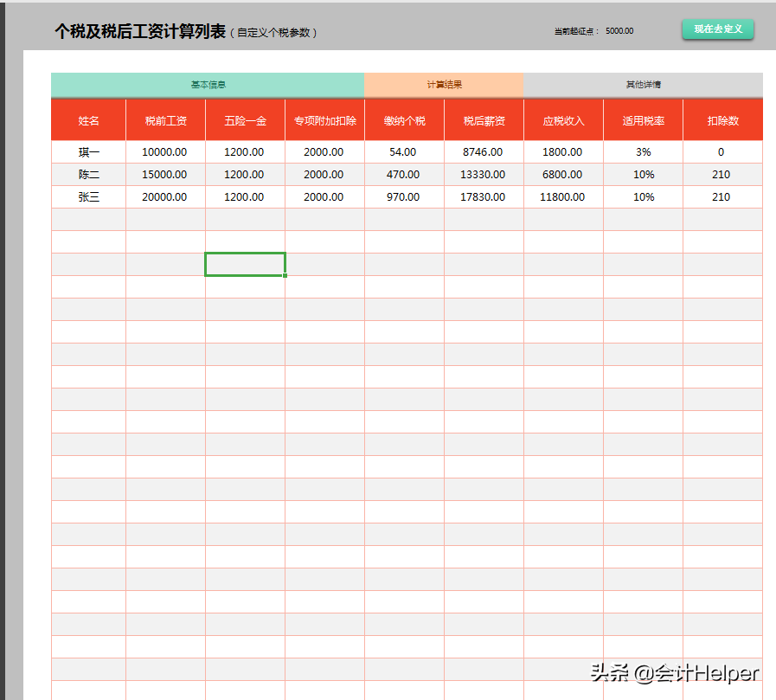This screenshot has width=776, height=700.
Task: Click the 五险一金 column header
Action: 245,120
